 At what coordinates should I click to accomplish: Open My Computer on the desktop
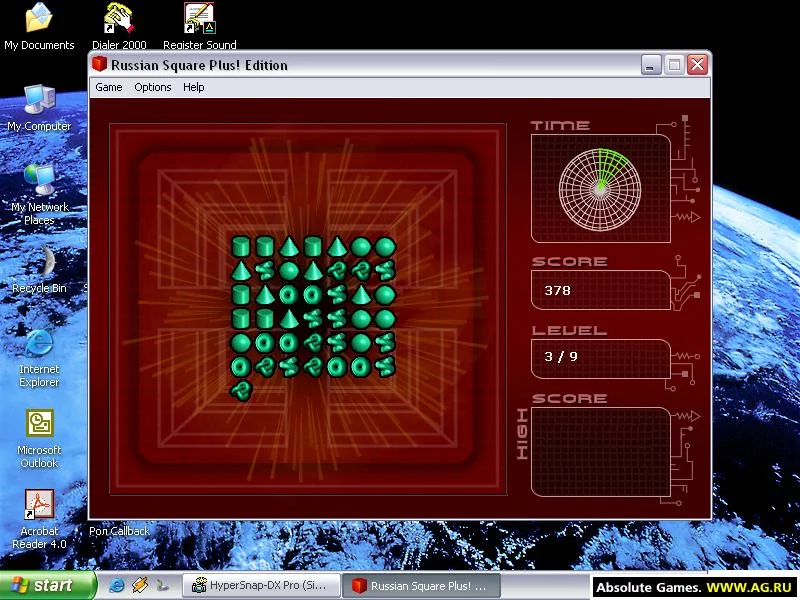tap(39, 107)
